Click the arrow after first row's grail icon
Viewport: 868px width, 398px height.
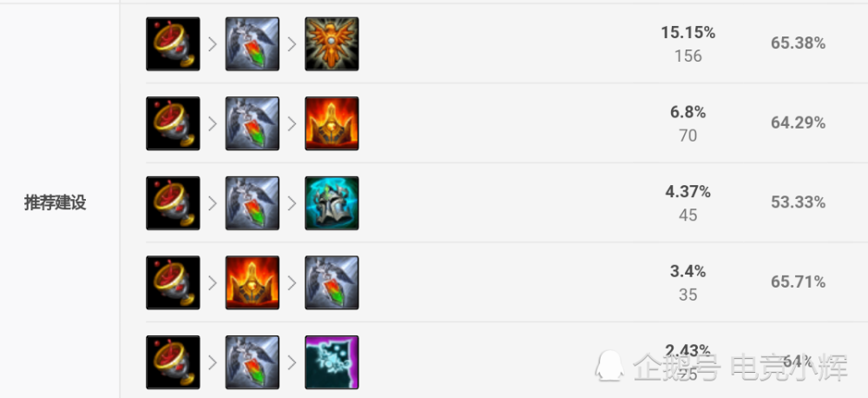213,44
